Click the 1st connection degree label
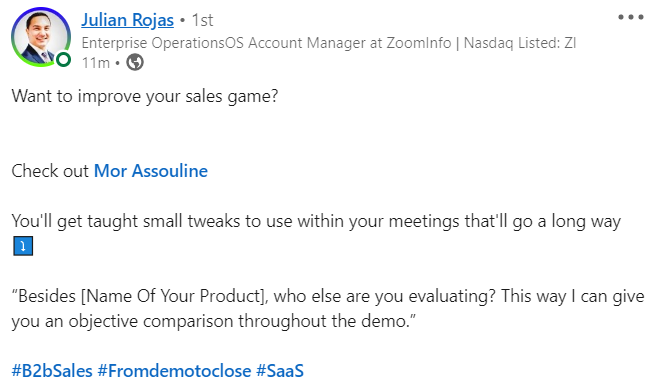654x383 pixels. pyautogui.click(x=202, y=20)
